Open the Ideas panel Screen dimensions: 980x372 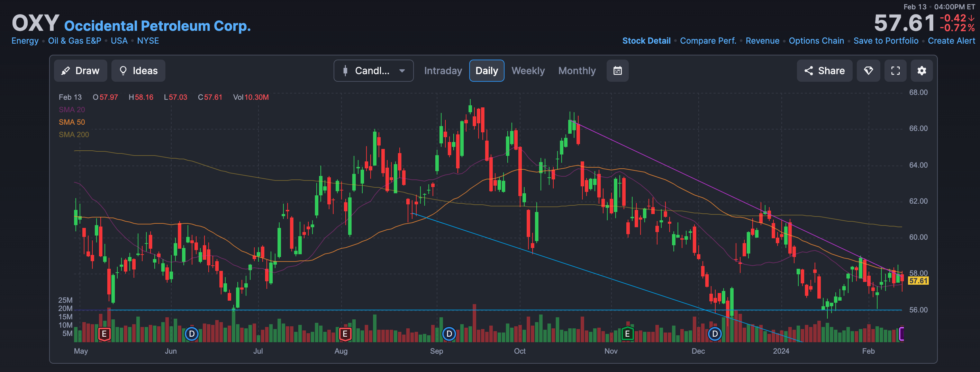tap(138, 70)
